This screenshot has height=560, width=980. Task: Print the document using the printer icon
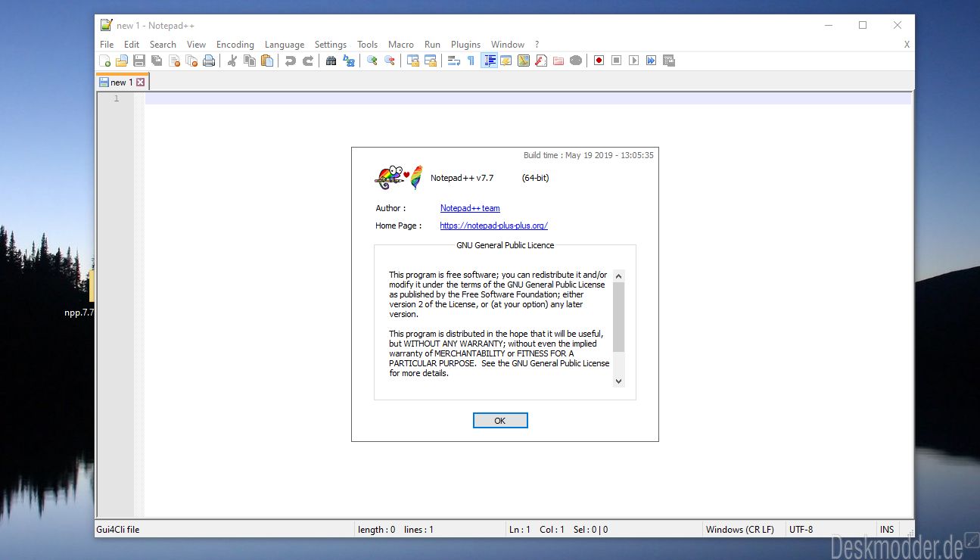click(209, 61)
